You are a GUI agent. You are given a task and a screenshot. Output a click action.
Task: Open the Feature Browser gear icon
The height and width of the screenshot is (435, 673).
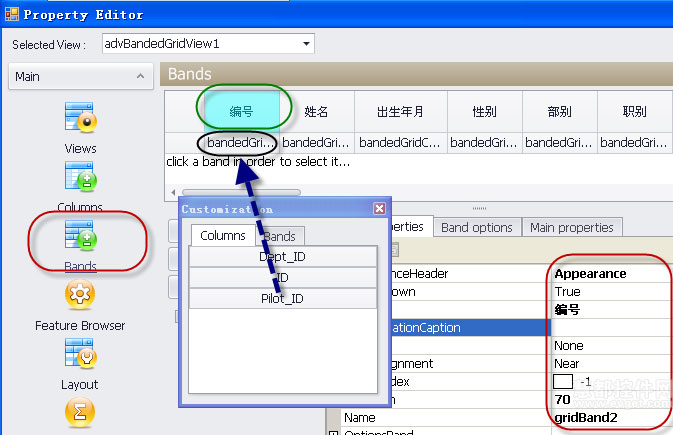coord(80,294)
